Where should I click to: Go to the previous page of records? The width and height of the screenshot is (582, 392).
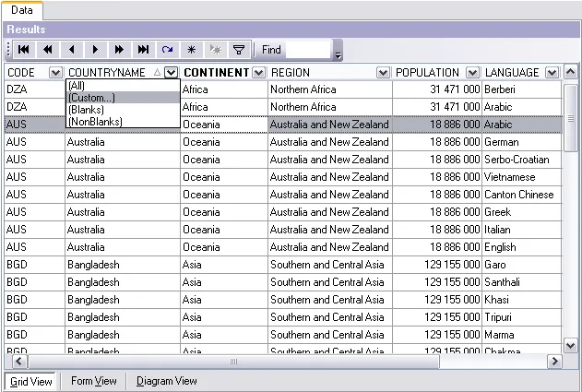point(47,50)
